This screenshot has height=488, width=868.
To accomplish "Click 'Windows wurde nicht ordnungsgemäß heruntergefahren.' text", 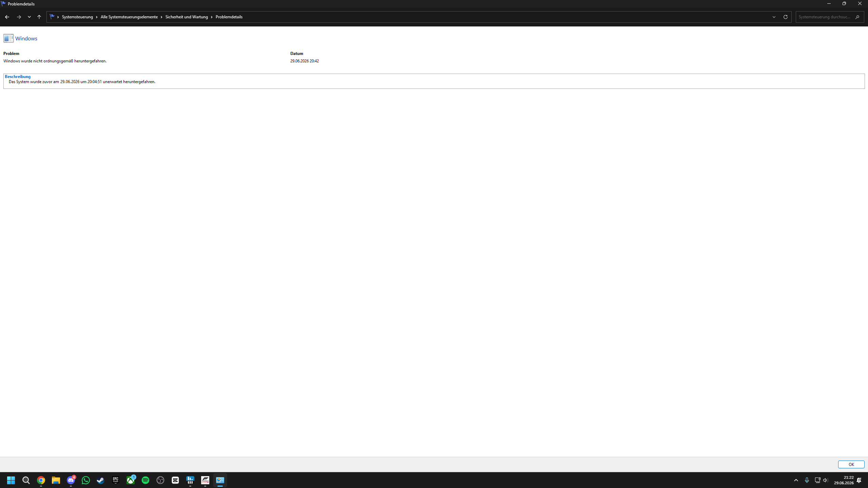I will [55, 61].
